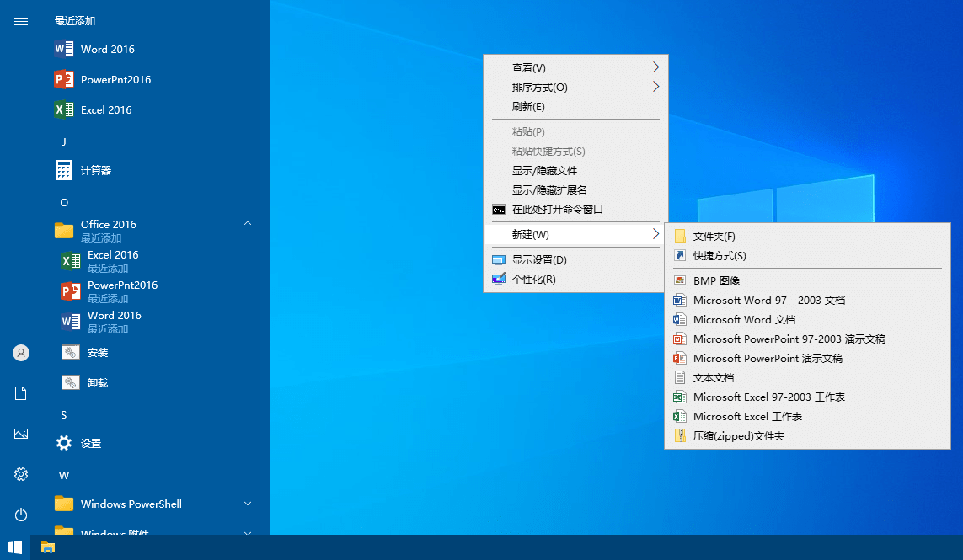Image resolution: width=963 pixels, height=560 pixels.
Task: Open 显示设置(D) from context menu
Action: (575, 259)
